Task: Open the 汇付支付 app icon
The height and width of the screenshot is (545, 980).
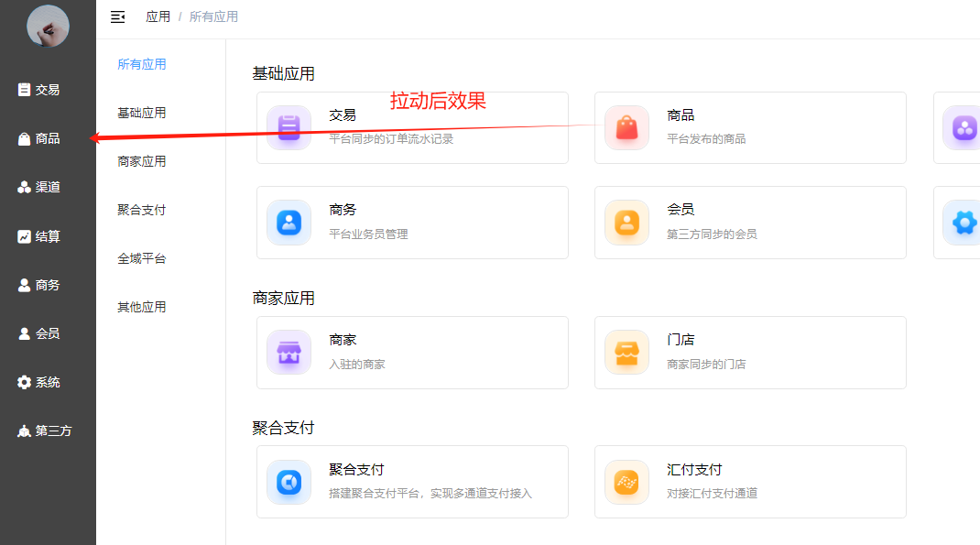Action: [x=626, y=482]
